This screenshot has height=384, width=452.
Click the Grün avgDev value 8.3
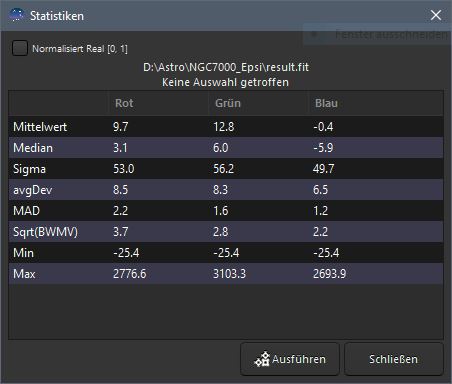(x=220, y=190)
